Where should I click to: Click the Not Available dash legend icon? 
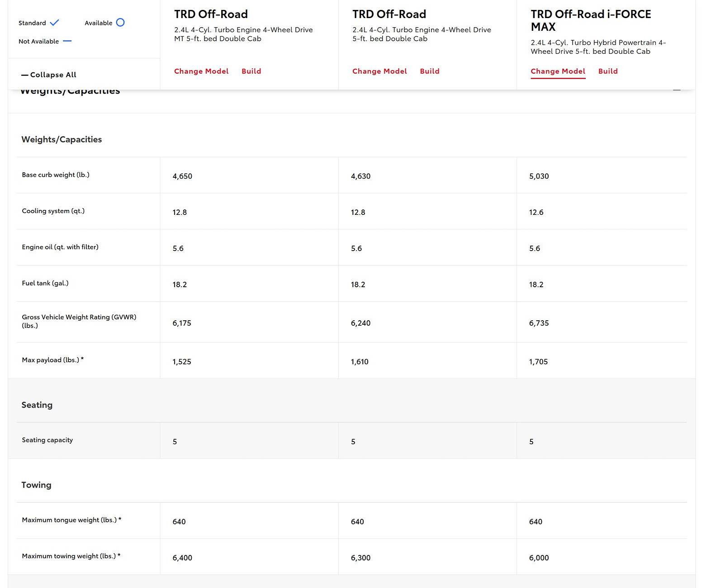pos(67,41)
